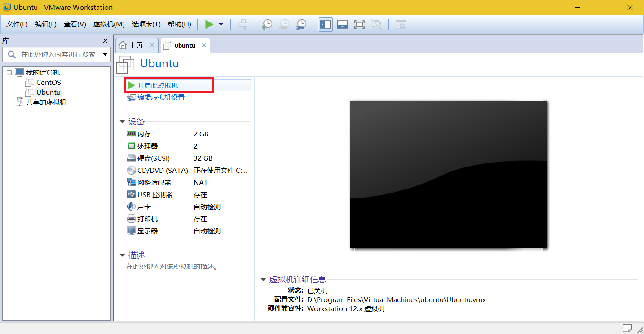
Task: Close the library panel
Action: click(x=105, y=40)
